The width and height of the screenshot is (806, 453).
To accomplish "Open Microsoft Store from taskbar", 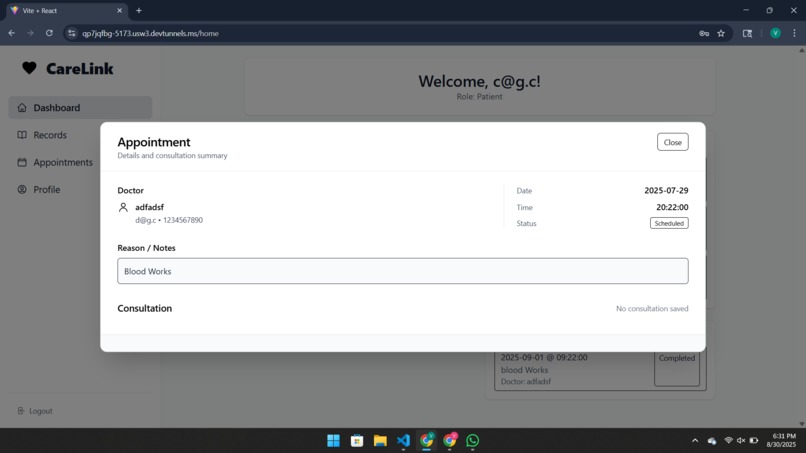I will coord(357,441).
